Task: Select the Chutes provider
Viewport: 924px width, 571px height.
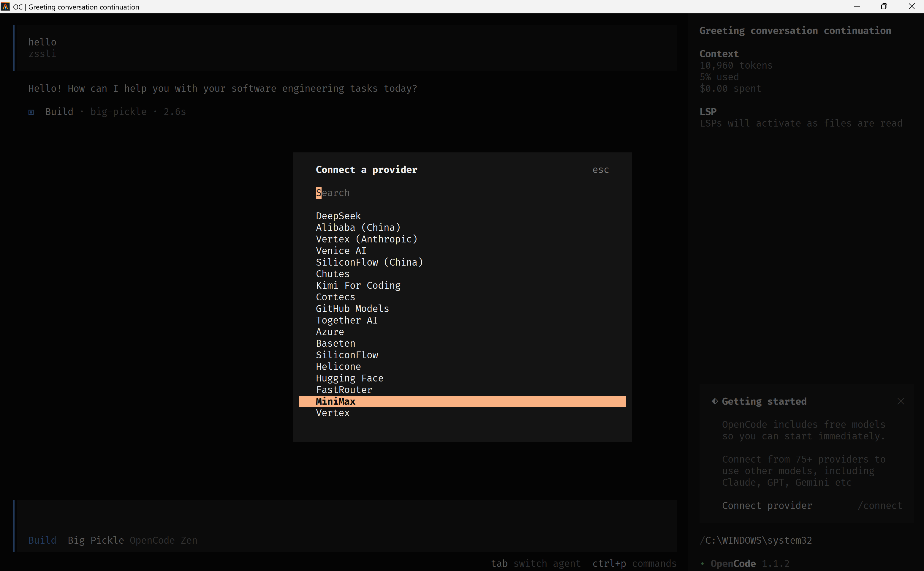Action: pos(332,273)
